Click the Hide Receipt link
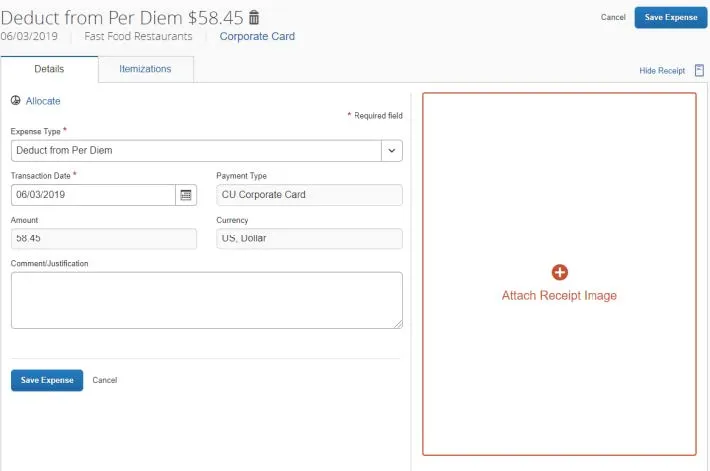Viewport: 710px width, 471px height. coord(662,71)
